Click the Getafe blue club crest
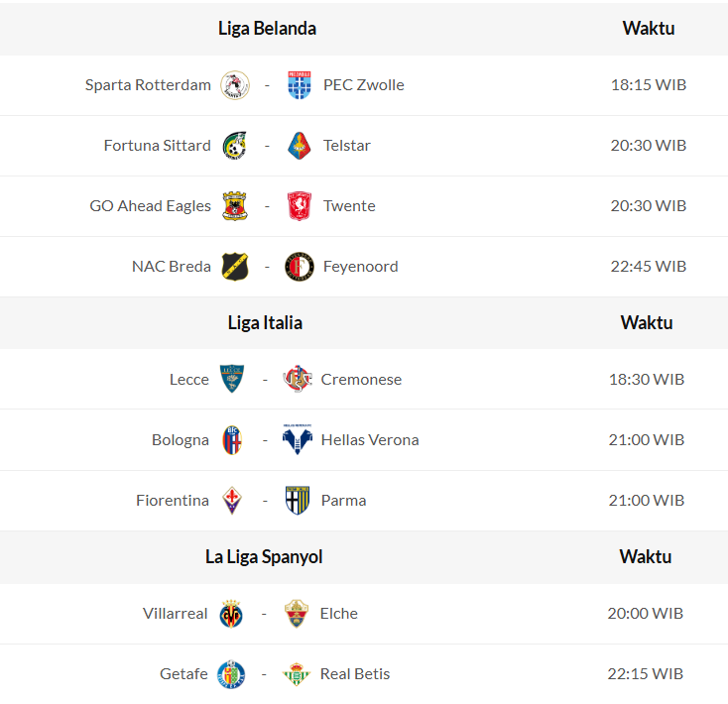The height and width of the screenshot is (704, 728). (232, 674)
